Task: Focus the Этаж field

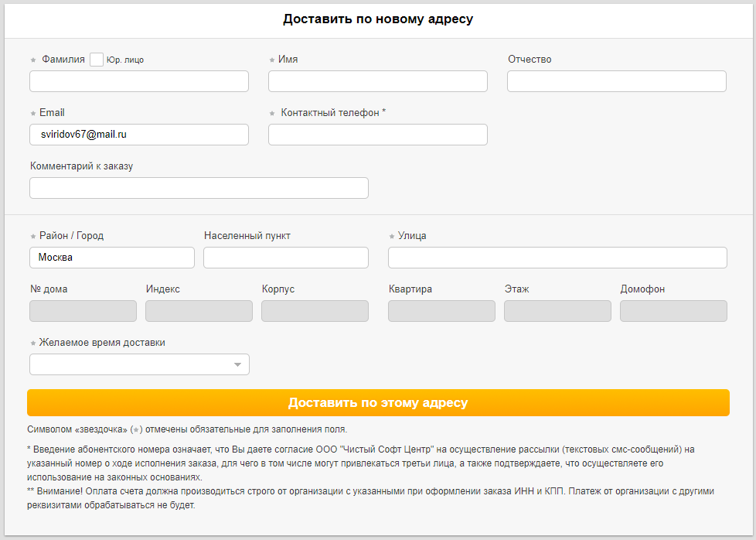Action: point(557,311)
